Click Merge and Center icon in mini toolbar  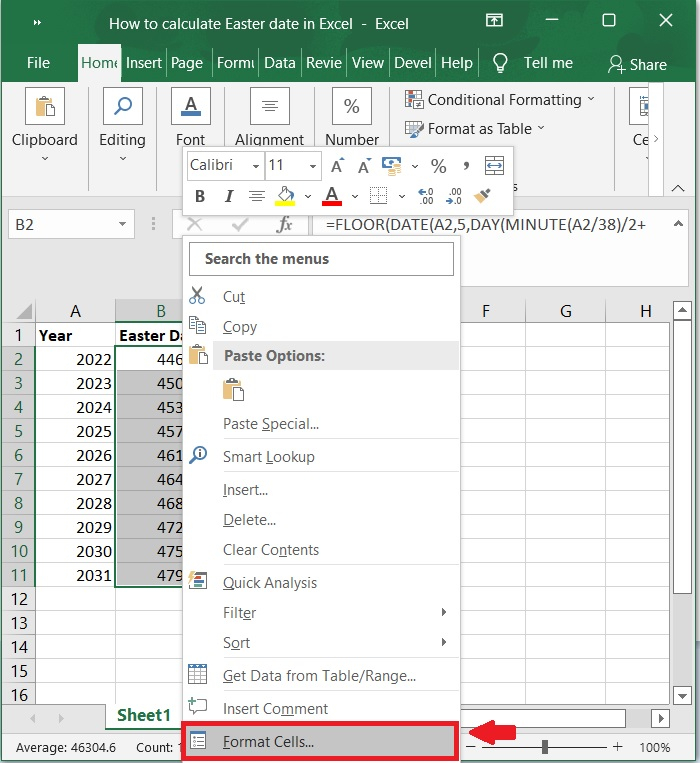click(494, 165)
